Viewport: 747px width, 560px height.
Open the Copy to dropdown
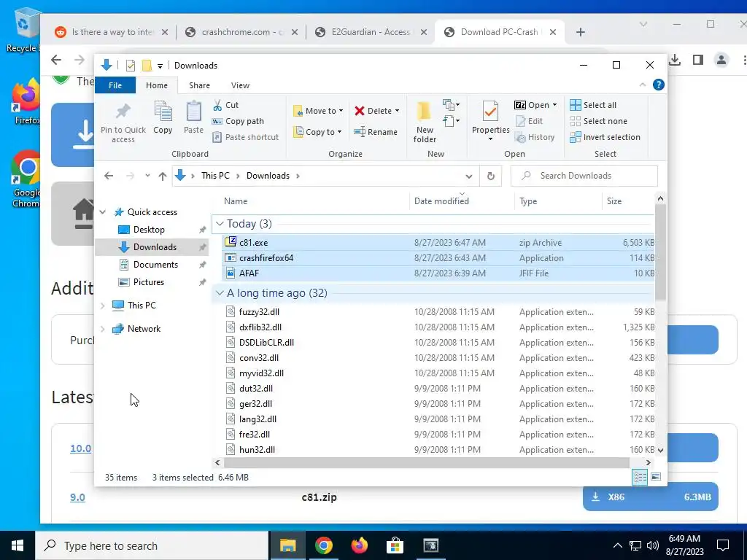coord(317,132)
